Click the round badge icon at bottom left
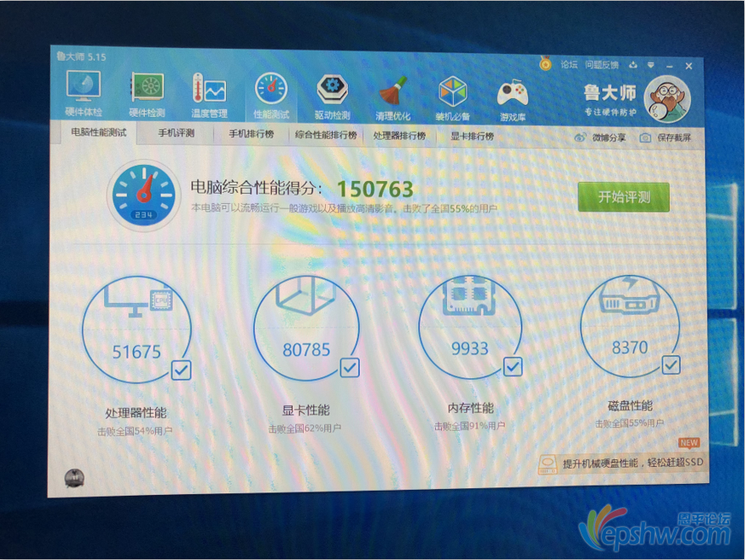745x560 pixels. 74,477
